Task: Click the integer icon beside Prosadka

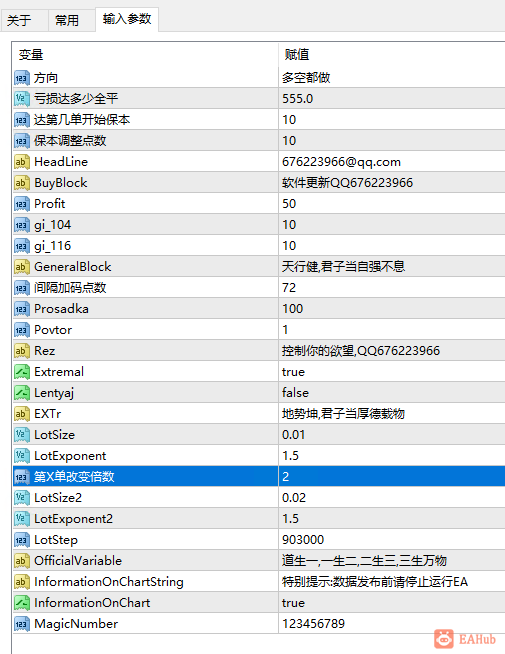Action: point(22,309)
